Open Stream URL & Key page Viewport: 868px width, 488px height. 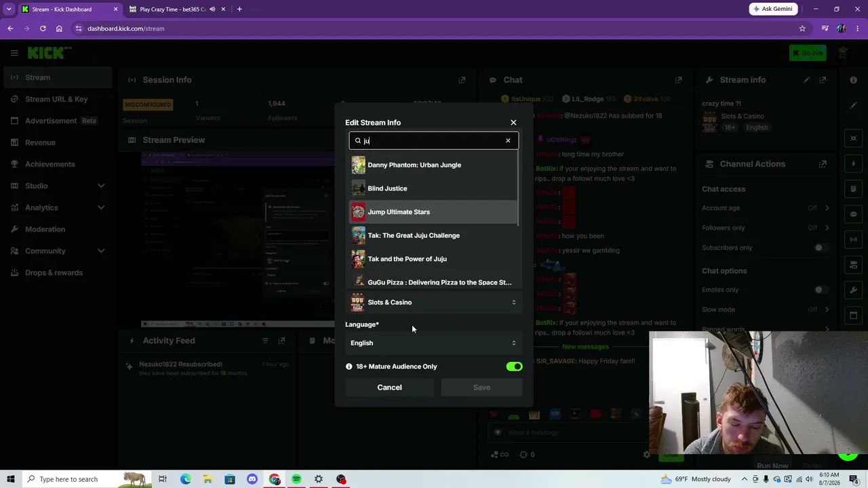coord(56,99)
